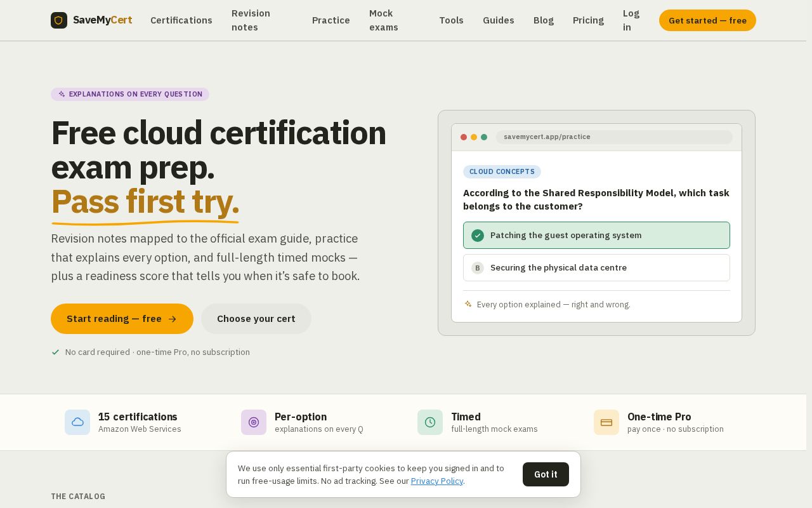Click the red dot in mock browser window

click(464, 137)
